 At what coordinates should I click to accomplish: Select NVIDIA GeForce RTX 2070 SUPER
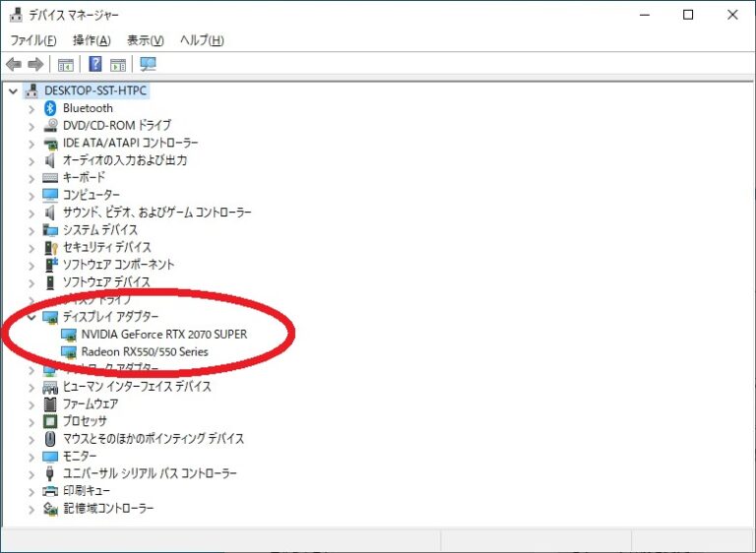(x=163, y=335)
